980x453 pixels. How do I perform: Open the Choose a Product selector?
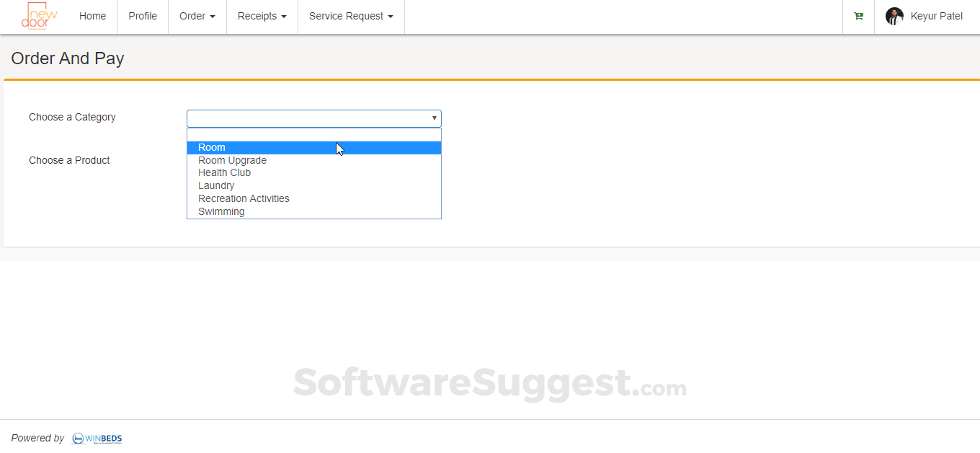(x=313, y=160)
